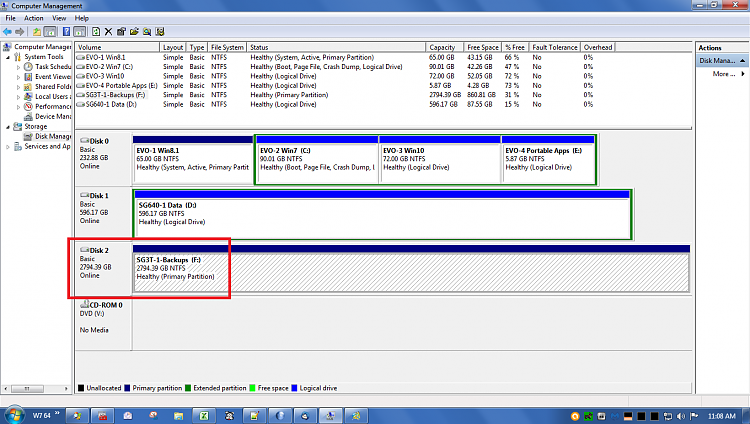The image size is (750, 424).
Task: Sort by the Layout column header
Action: coord(173,47)
